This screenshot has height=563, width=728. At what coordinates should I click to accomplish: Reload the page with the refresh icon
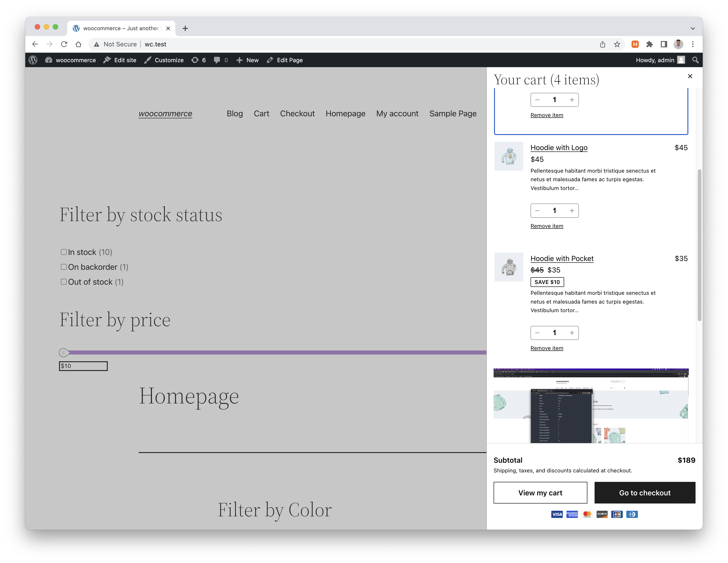click(64, 44)
